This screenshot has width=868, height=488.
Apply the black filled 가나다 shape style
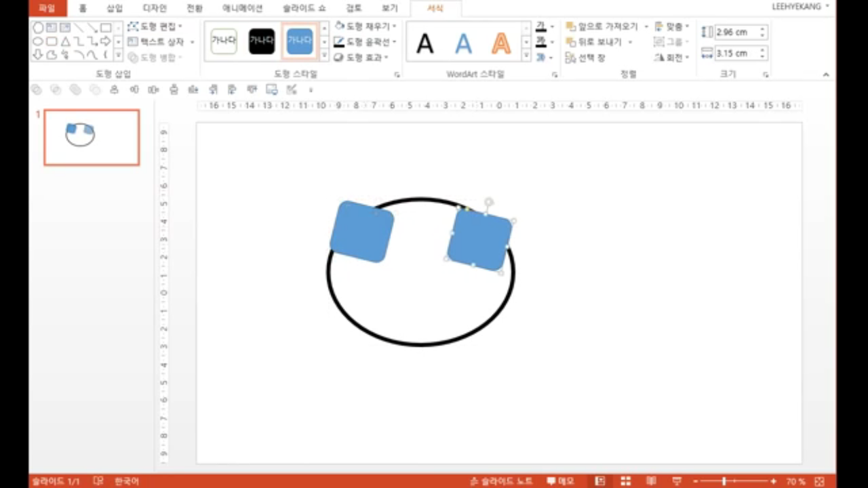pyautogui.click(x=262, y=41)
